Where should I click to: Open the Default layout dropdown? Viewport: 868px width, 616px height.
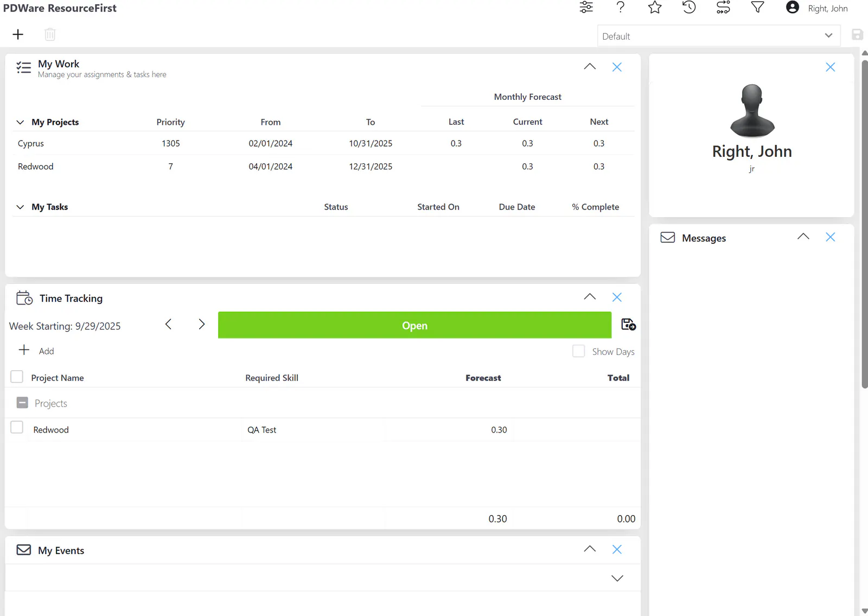click(x=719, y=36)
